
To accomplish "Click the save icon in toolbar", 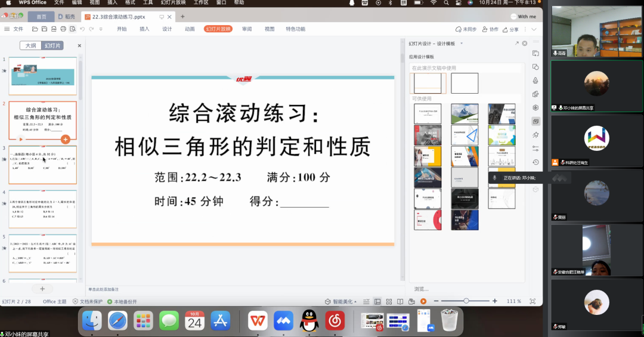I will click(44, 29).
